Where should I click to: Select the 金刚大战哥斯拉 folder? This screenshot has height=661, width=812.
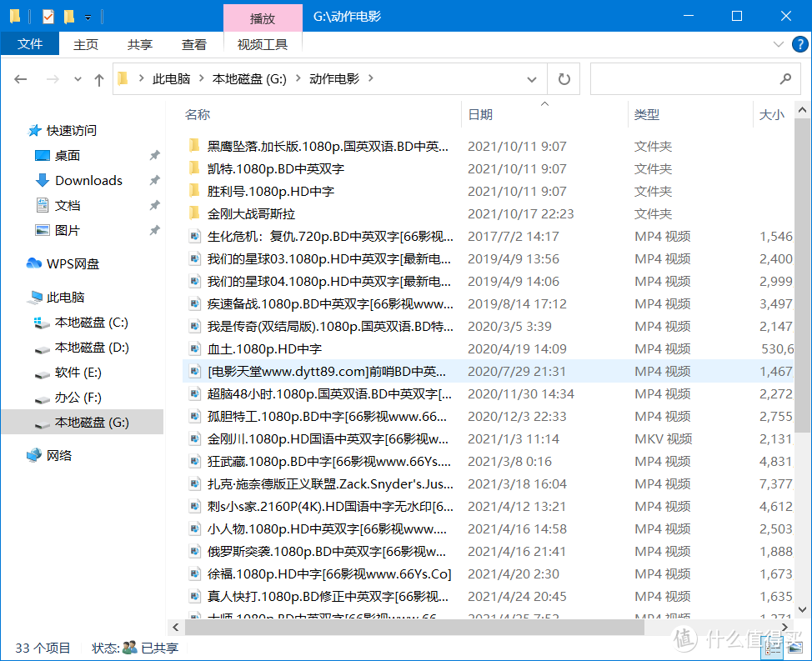(250, 213)
